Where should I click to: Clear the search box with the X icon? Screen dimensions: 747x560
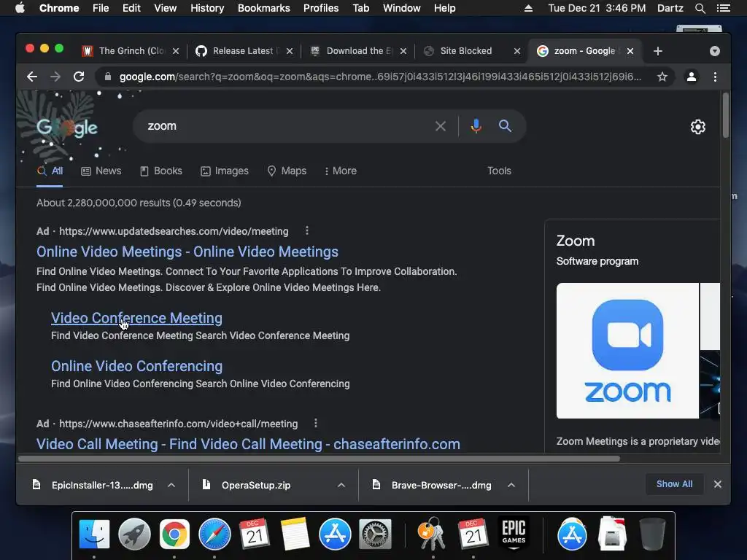click(441, 126)
